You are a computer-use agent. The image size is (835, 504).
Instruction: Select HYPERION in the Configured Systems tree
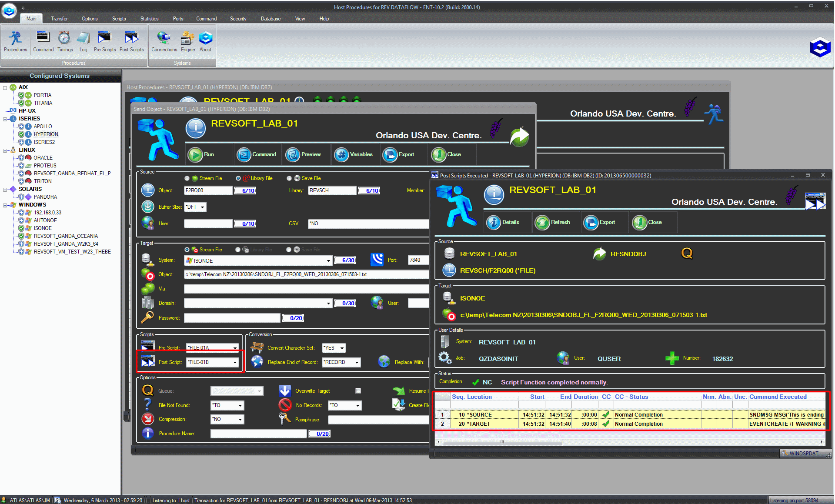46,134
